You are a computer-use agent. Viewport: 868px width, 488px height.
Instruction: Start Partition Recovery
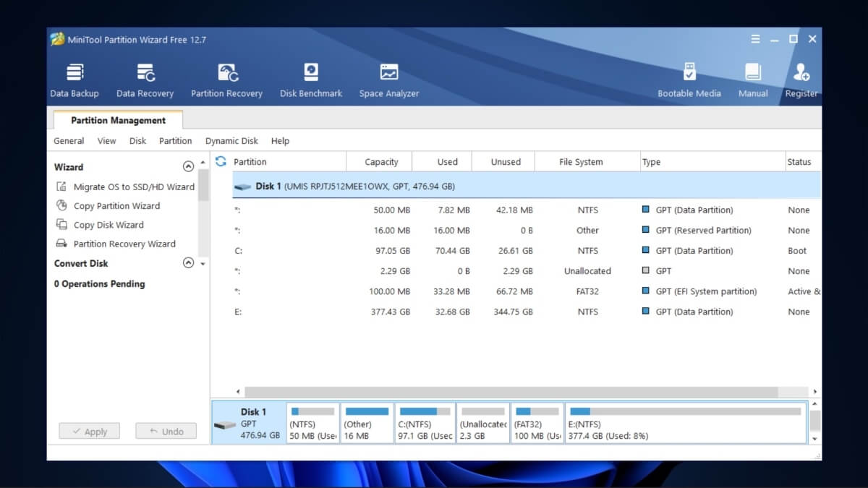(227, 78)
